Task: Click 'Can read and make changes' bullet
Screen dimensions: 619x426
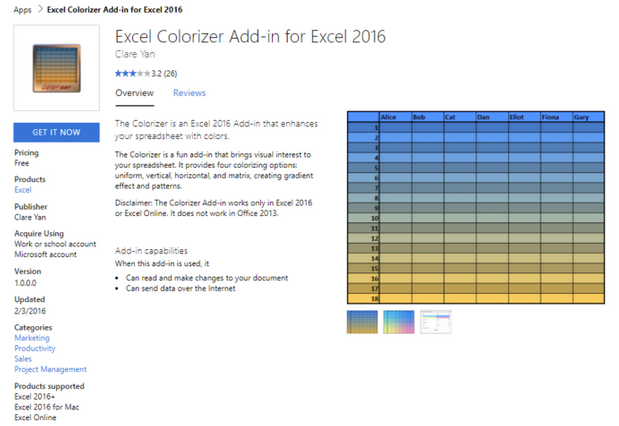Action: (207, 278)
